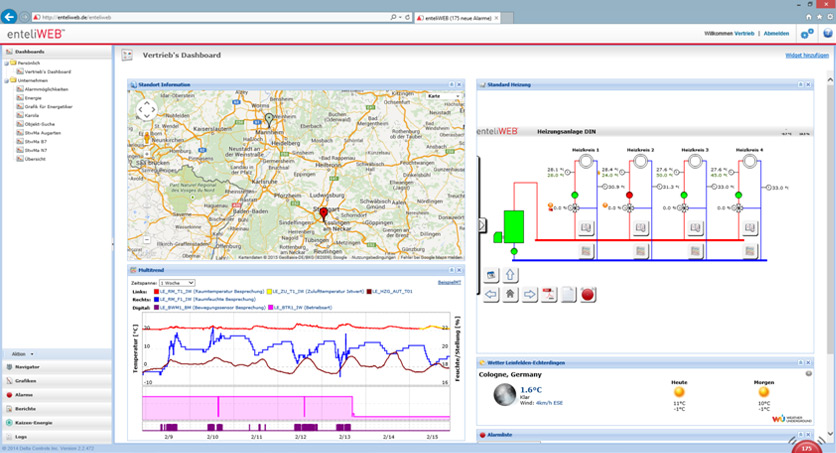Screen dimensions: 836x453
Task: Close the Standard Heizung widget
Action: click(808, 85)
